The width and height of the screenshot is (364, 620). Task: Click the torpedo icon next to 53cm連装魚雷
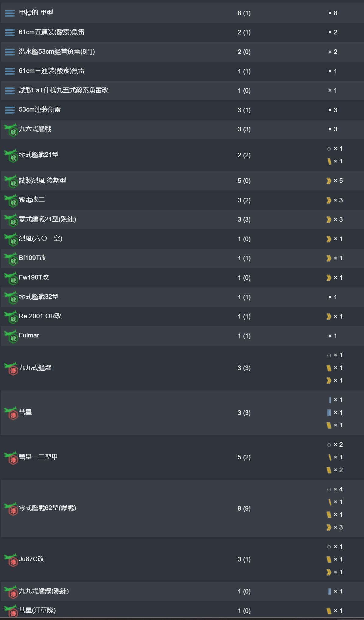click(10, 110)
